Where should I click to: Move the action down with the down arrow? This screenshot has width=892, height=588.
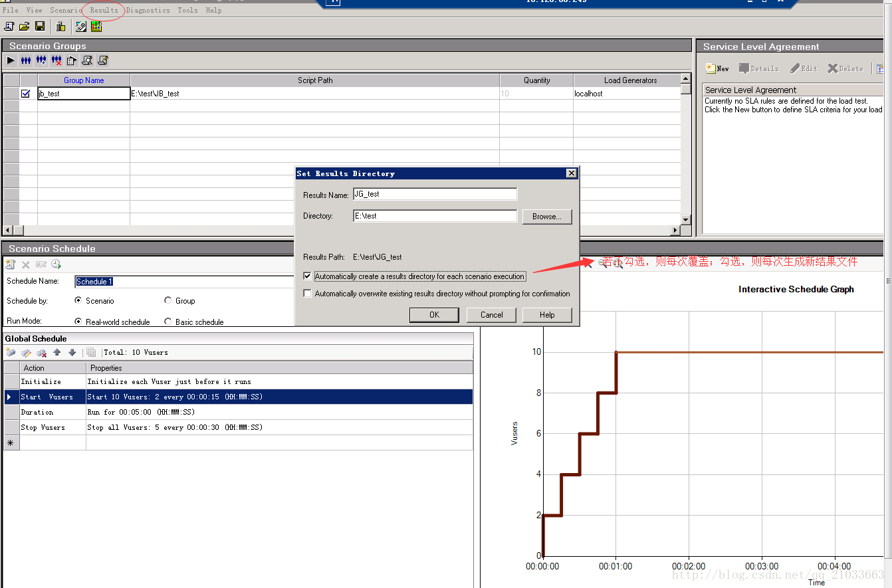pyautogui.click(x=72, y=352)
